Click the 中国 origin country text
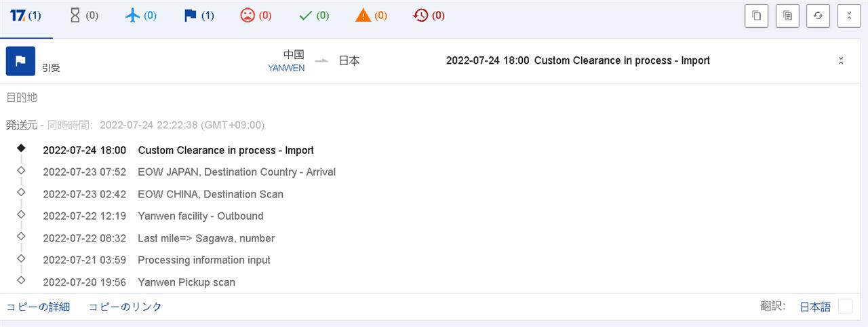Viewport: 868px width, 327px height. click(294, 54)
